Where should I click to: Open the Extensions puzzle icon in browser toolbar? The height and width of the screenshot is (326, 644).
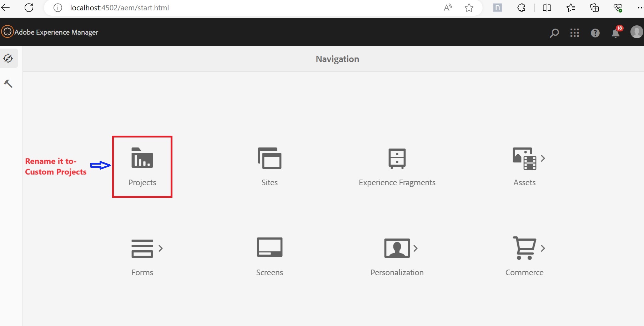click(x=521, y=7)
